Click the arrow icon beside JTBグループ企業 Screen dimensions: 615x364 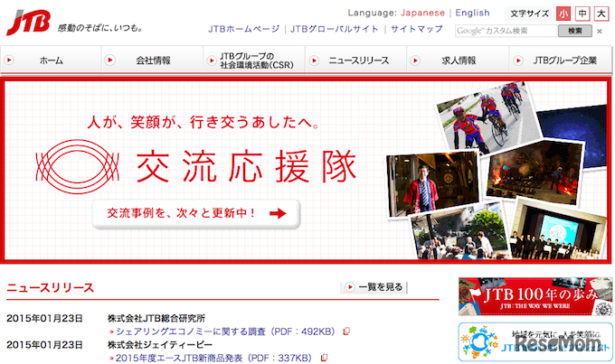coord(518,61)
